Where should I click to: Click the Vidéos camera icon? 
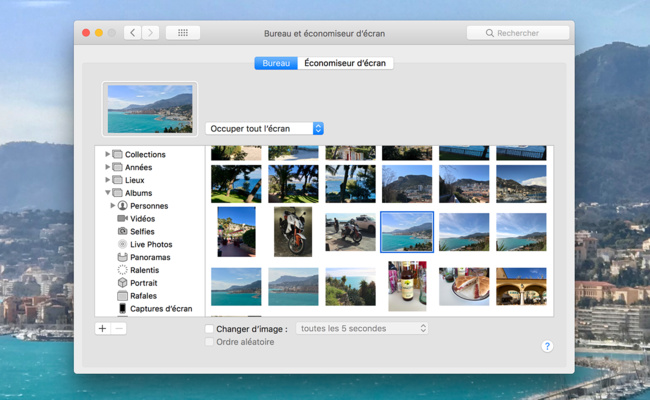(122, 218)
